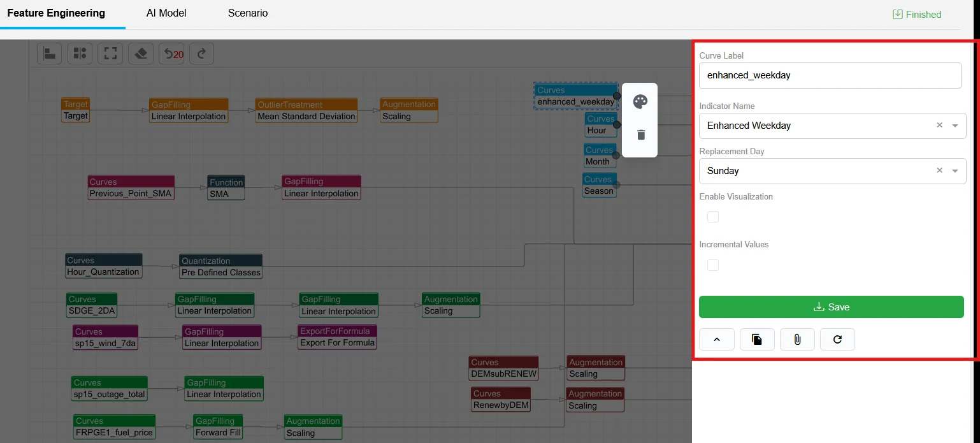
Task: Select the Linear Interpolation node after Target
Action: (189, 110)
